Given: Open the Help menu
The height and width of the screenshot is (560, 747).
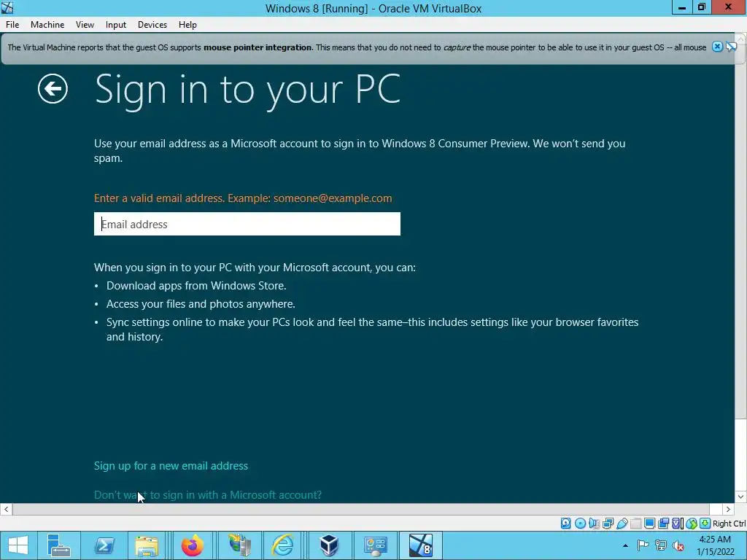Looking at the screenshot, I should tap(187, 25).
